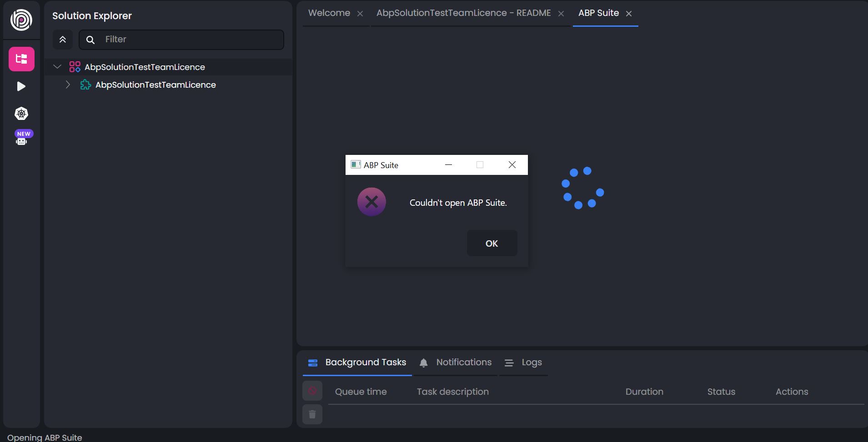This screenshot has height=442, width=868.
Task: Select the Background Tasks panel tab
Action: coord(365,362)
